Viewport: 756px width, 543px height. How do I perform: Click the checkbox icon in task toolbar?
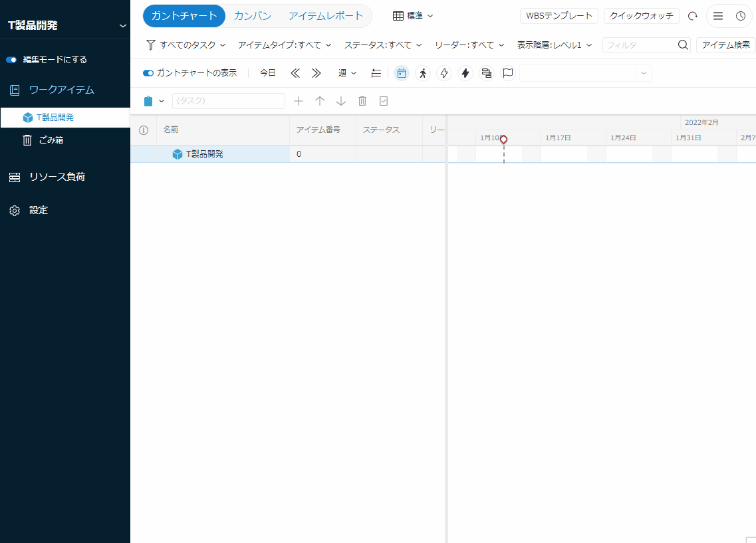[384, 101]
